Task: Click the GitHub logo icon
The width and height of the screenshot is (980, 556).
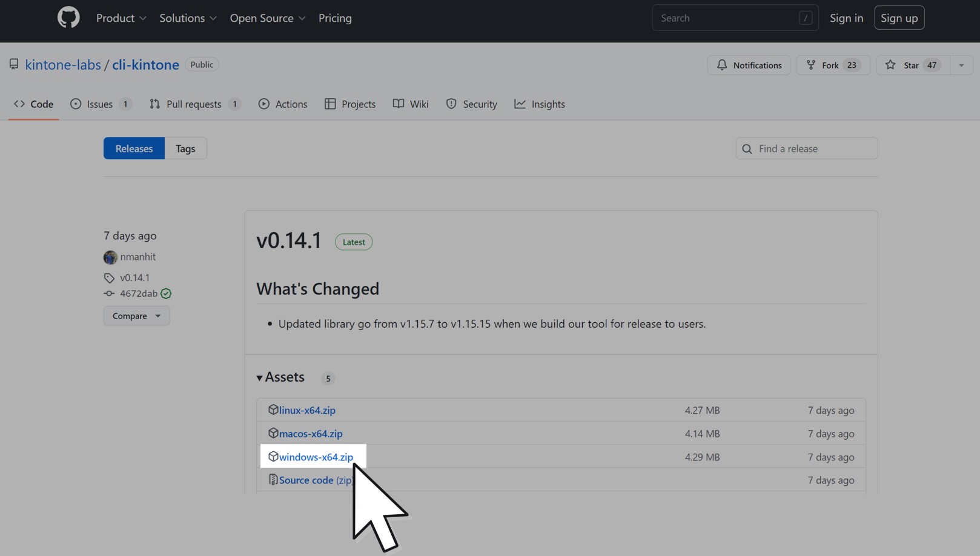Action: [68, 18]
